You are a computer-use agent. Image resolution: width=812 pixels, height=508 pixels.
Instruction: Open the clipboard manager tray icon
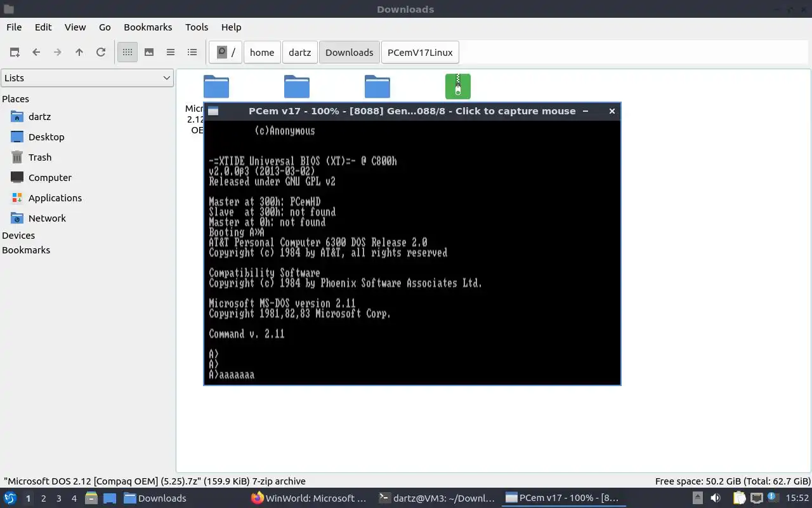(740, 498)
